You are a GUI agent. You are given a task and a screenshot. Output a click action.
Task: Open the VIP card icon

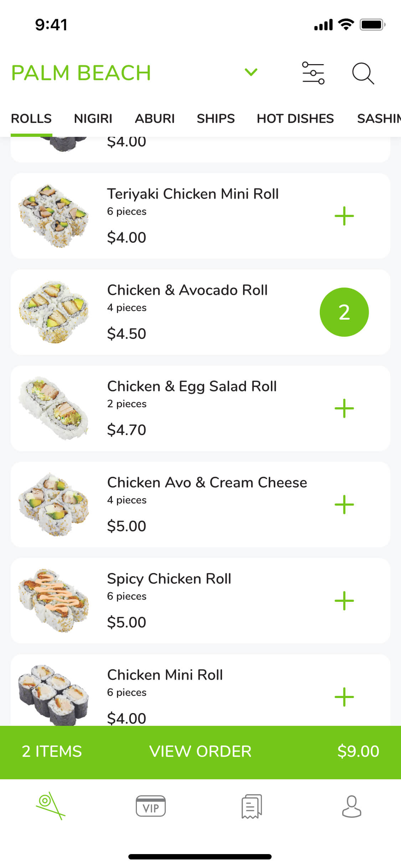pyautogui.click(x=150, y=806)
